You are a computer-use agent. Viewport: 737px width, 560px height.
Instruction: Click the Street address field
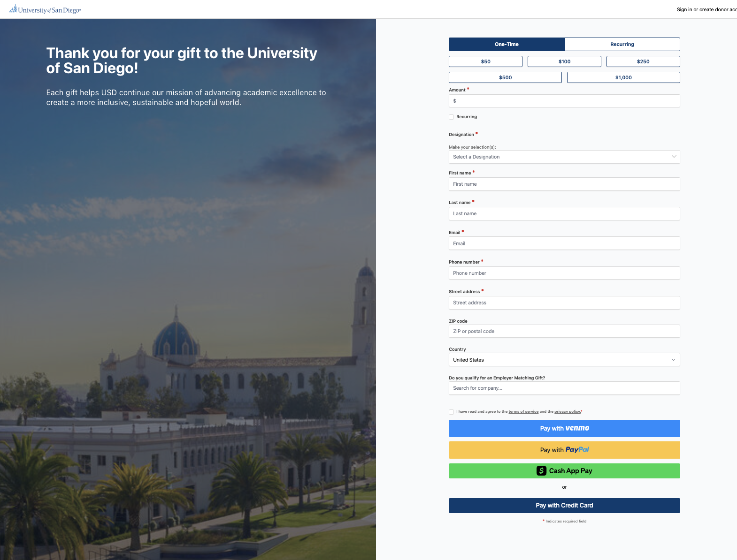point(564,303)
